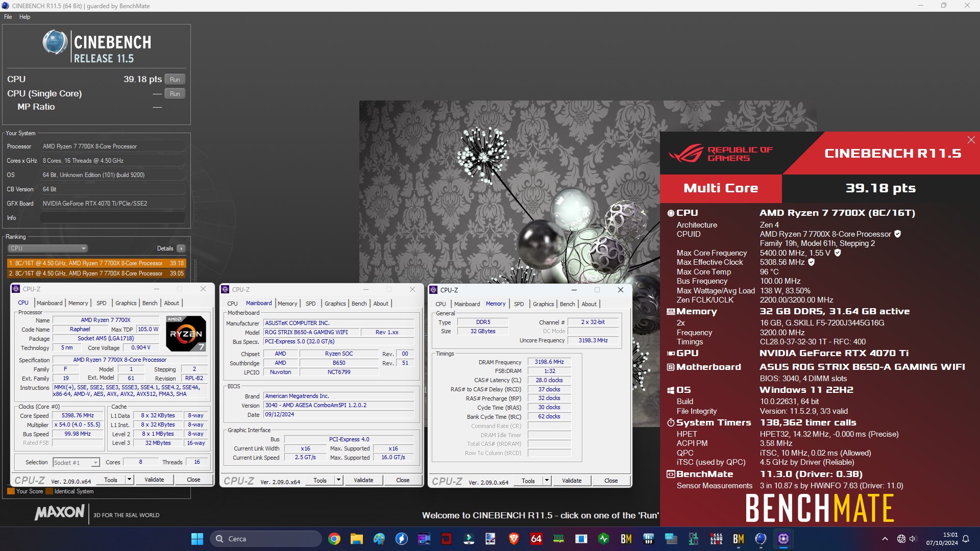Viewport: 980px width, 551px height.
Task: Click Close in the Mainboard CPU-Z window
Action: (x=403, y=480)
